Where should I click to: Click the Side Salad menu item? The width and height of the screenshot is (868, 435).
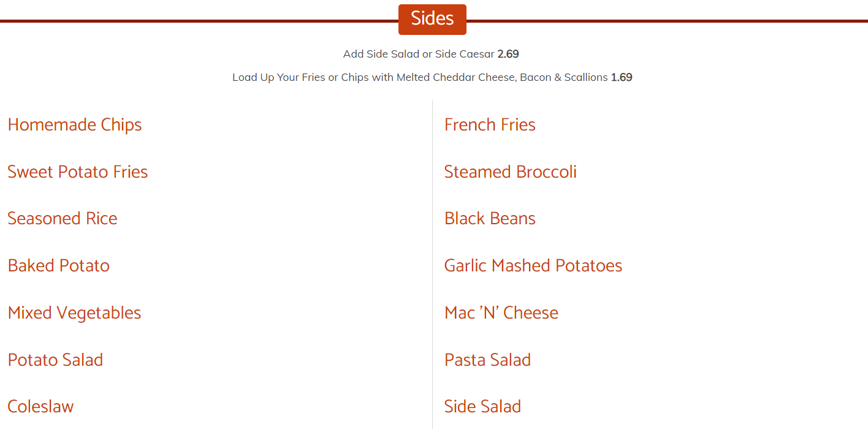[x=482, y=407]
